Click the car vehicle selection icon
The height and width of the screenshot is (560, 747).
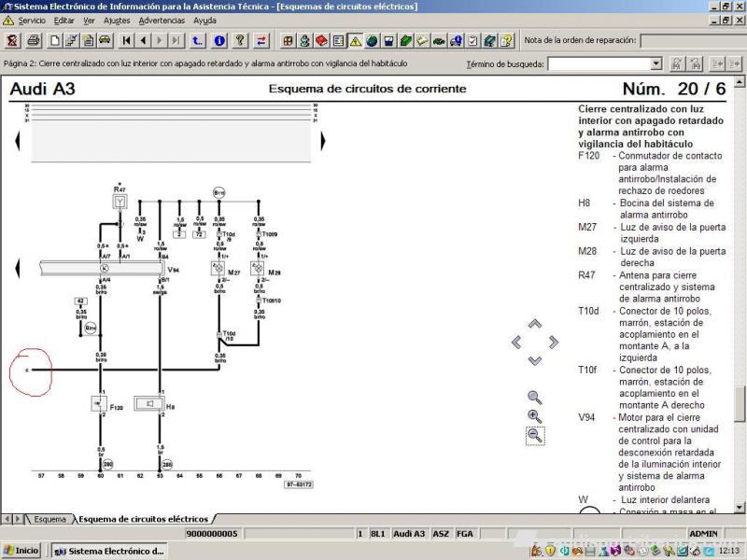105,40
